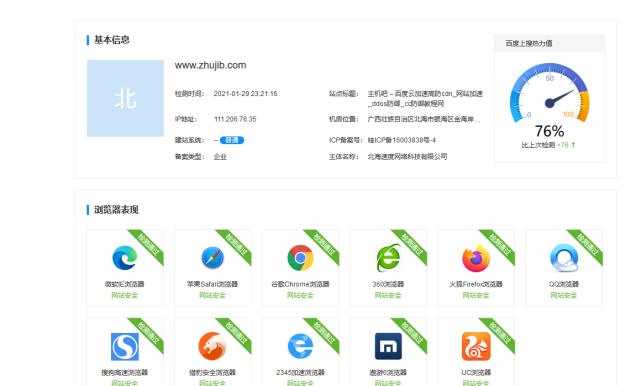Click the 百度上搜热力值 panel header

coord(549,43)
